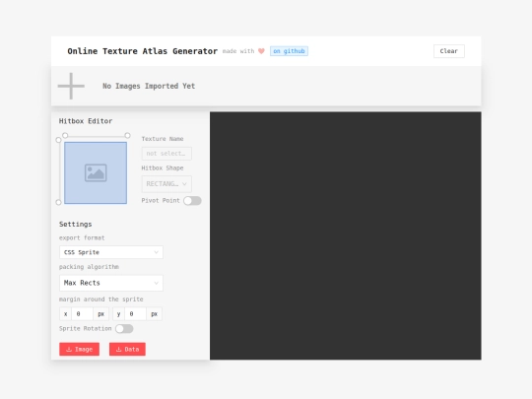The image size is (532, 399).
Task: Click the Texture Name input field
Action: pyautogui.click(x=166, y=154)
